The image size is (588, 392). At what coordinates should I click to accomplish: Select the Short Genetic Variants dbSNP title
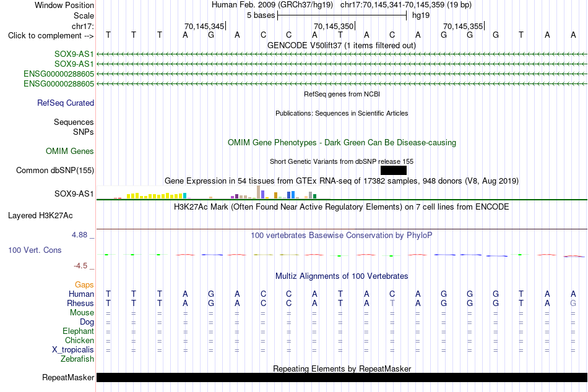(x=342, y=161)
